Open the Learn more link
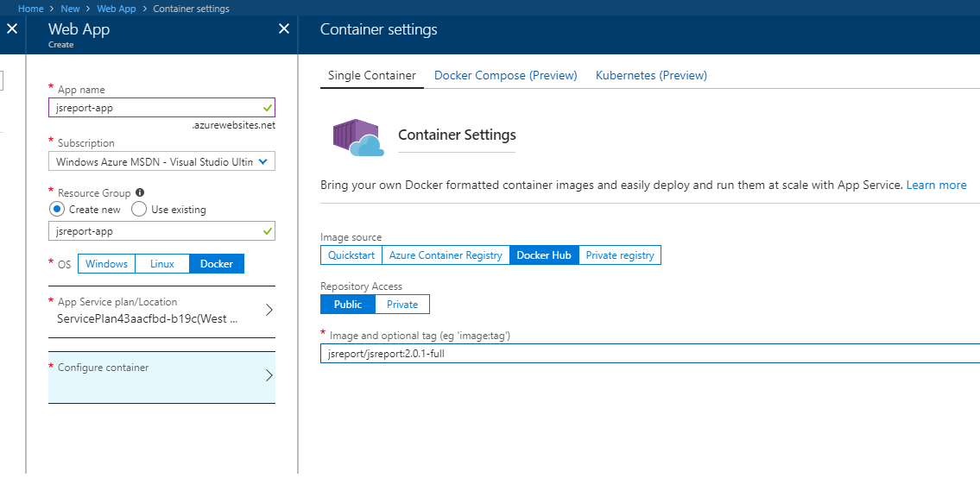Viewport: 980px width, 478px height. (x=936, y=185)
